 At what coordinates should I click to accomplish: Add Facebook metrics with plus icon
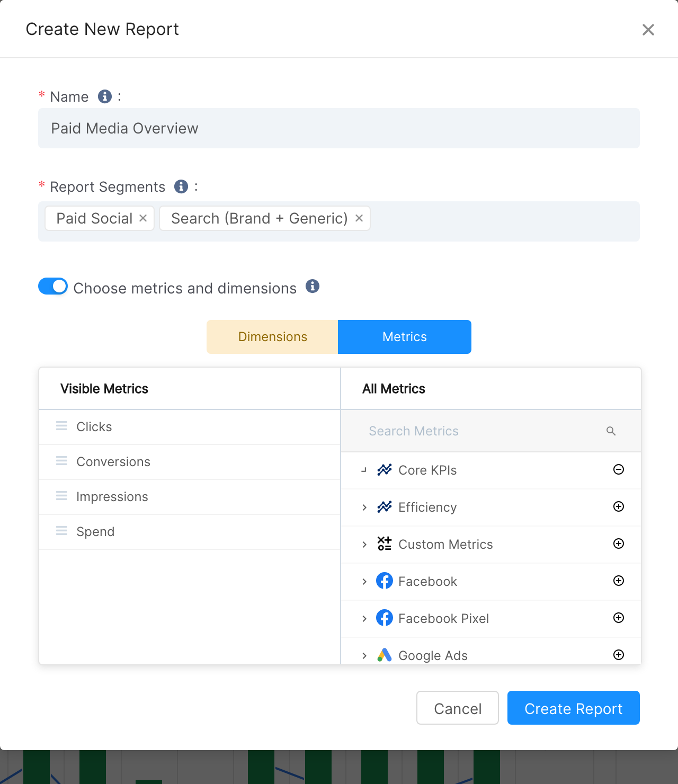pos(619,581)
